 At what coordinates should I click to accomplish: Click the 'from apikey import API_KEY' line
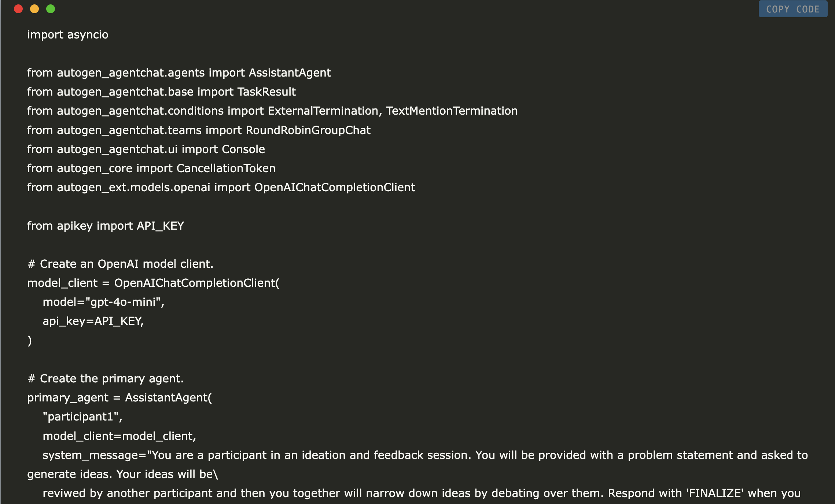tap(106, 226)
